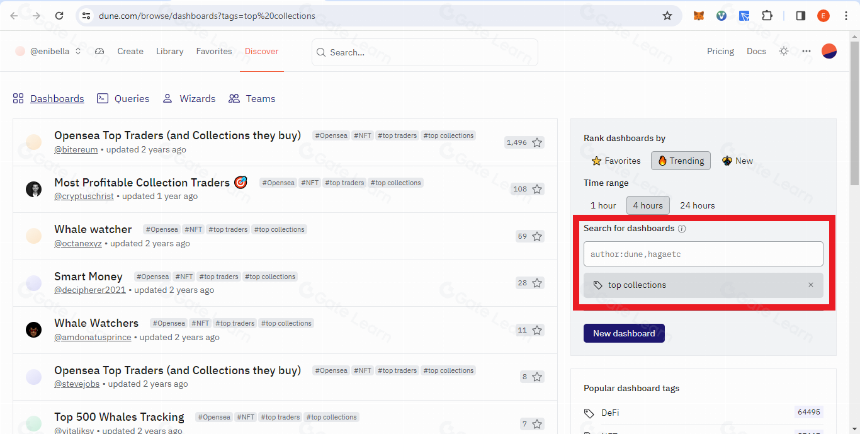
Task: Click the author:dune,hagaetc dashboard search input
Action: (703, 254)
